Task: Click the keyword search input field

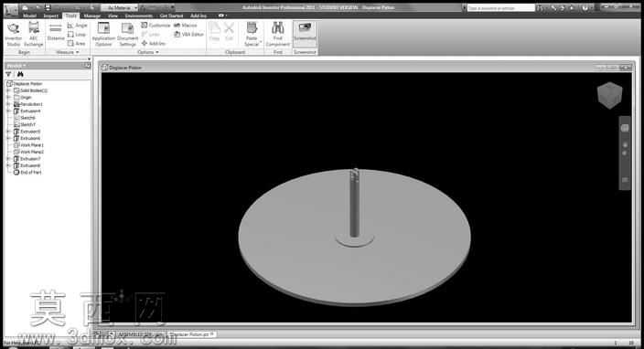Action: point(501,8)
